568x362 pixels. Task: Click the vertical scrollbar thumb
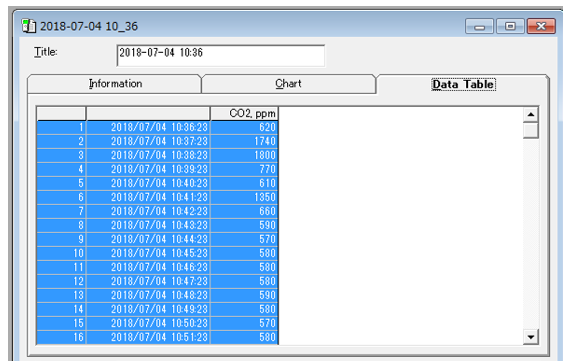531,130
